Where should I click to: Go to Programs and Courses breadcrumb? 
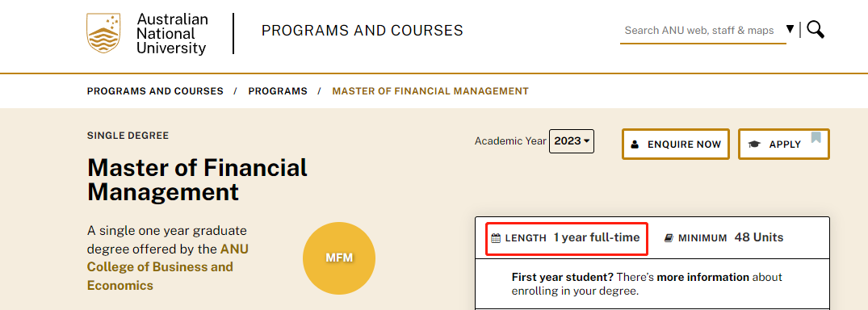click(155, 90)
